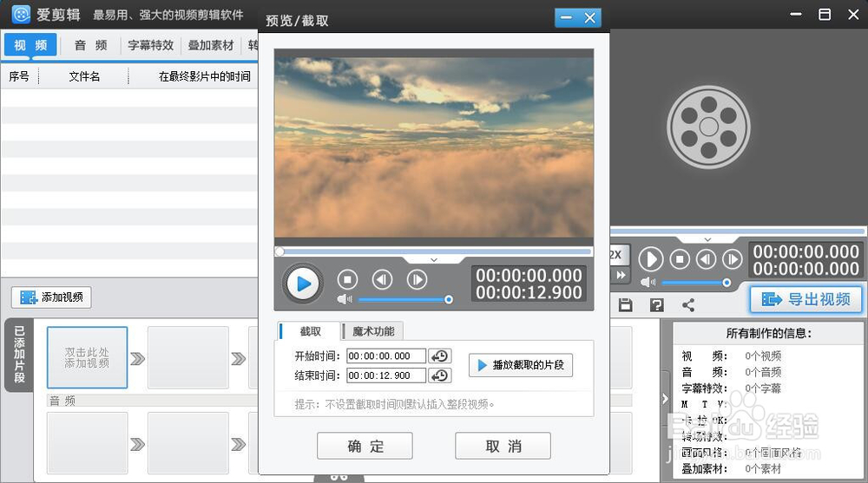The image size is (868, 483).
Task: Next frame in main window player
Action: (733, 259)
